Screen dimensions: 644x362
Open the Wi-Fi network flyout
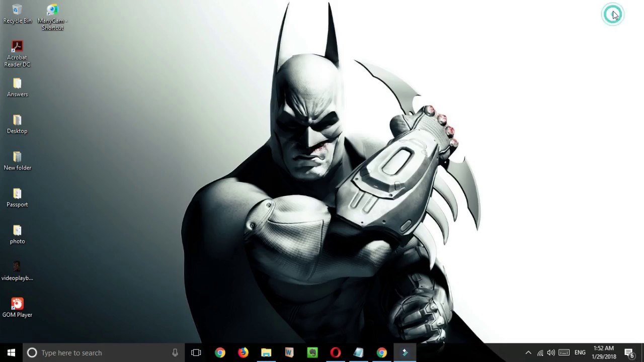click(540, 352)
